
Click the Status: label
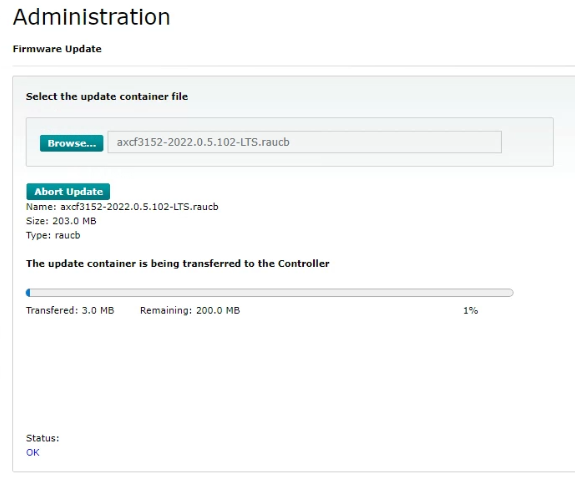43,438
